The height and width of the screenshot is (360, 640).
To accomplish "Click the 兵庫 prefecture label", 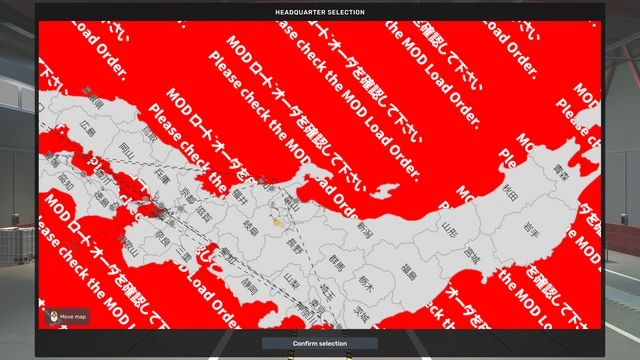I will 162,177.
